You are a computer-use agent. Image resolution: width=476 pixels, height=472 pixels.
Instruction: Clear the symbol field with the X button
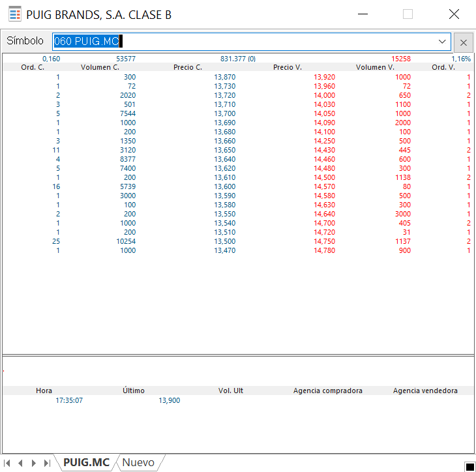pos(464,42)
